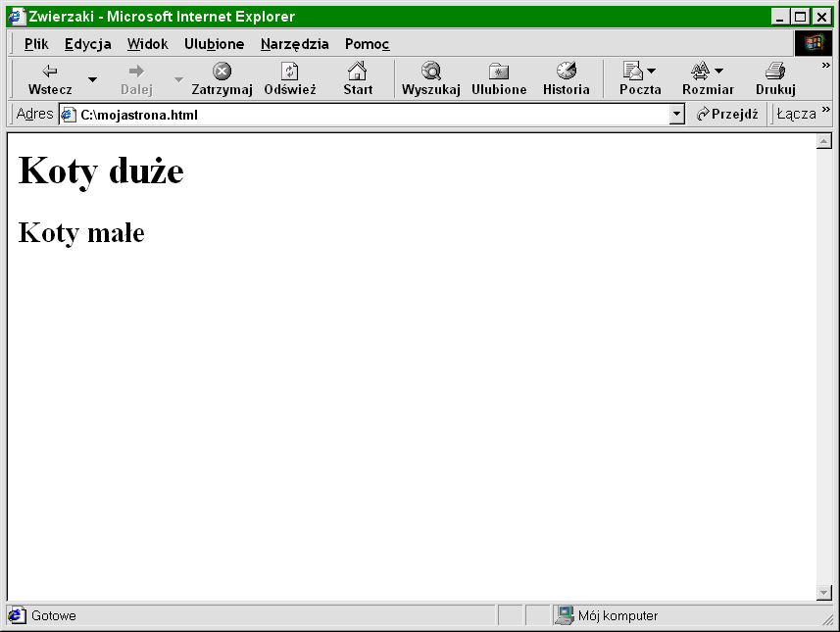
Task: Click the Rozmiar text size icon
Action: point(700,71)
